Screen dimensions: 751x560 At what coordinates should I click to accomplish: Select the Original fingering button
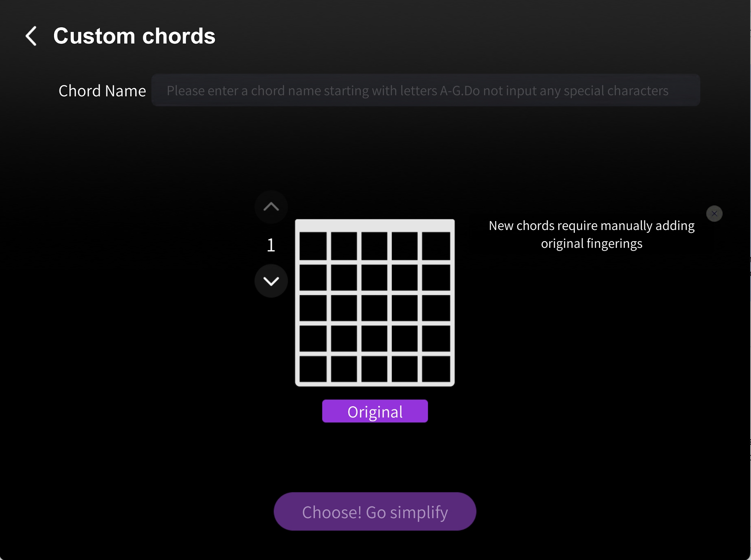click(375, 411)
